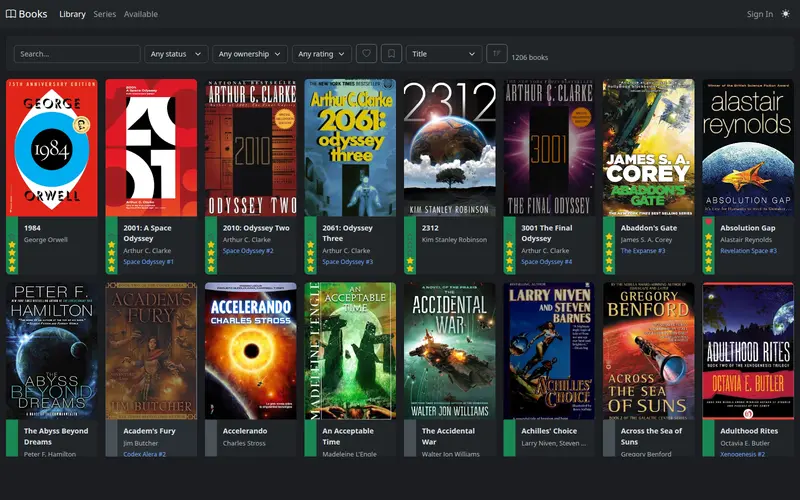Click the Adulthood Rites title text
This screenshot has height=500, width=800.
click(749, 431)
